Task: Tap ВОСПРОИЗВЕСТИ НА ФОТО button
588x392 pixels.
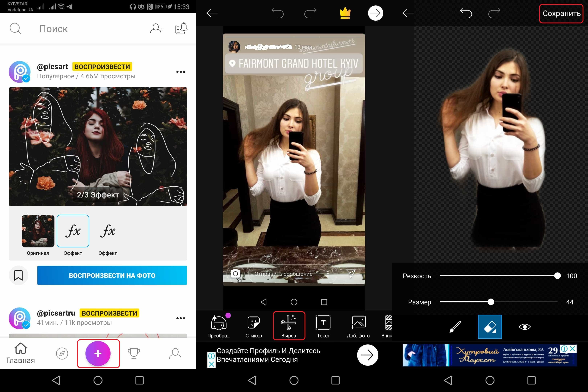Action: [x=112, y=275]
